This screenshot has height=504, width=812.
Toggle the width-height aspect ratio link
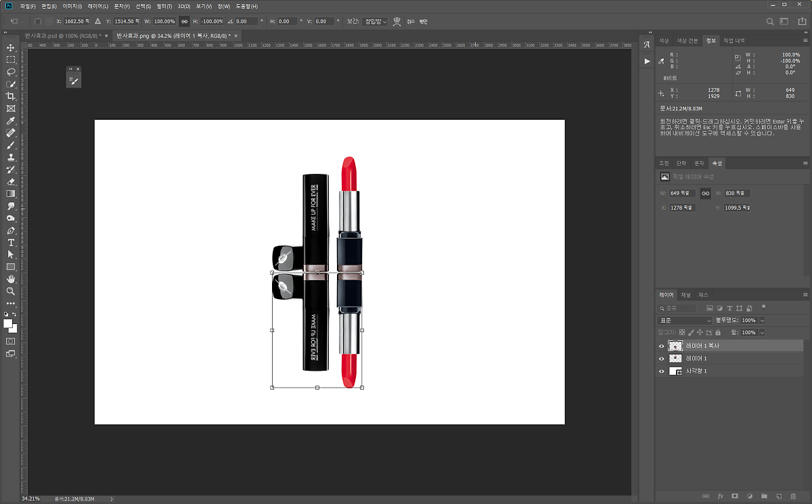184,22
